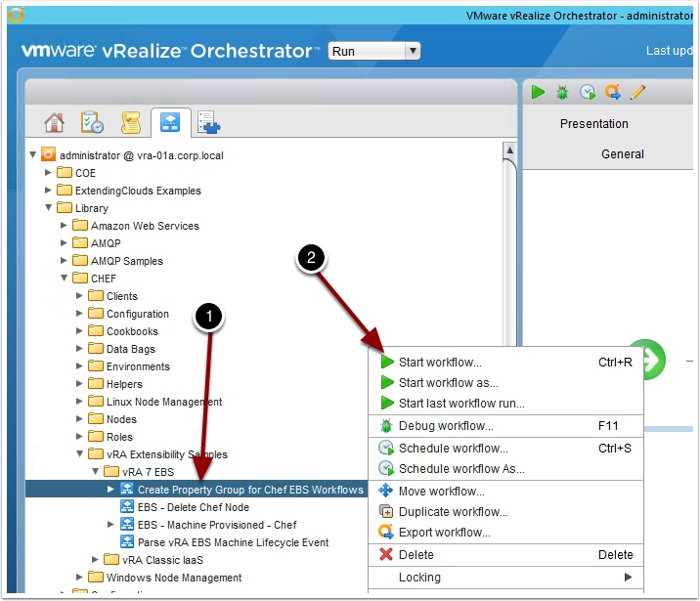Expand the Environments folder
This screenshot has width=700, height=601.
[x=79, y=365]
